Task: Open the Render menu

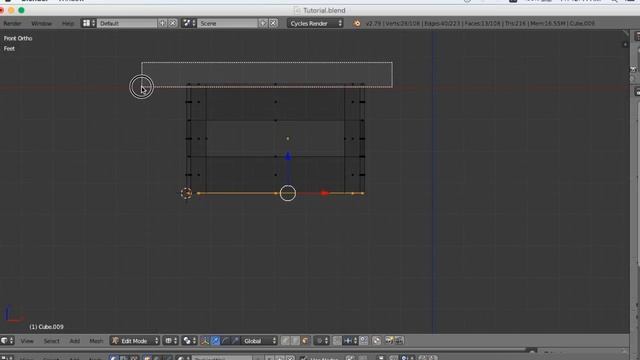Action: [12, 24]
